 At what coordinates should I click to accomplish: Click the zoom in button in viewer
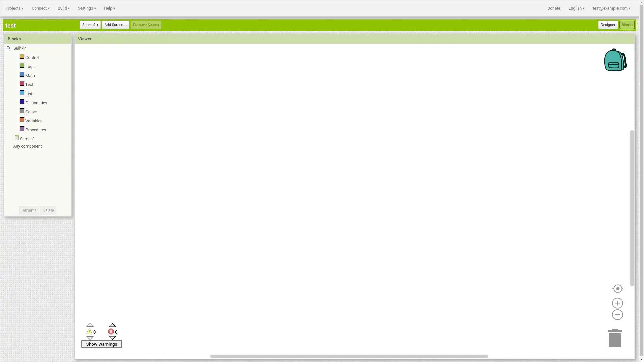point(618,303)
